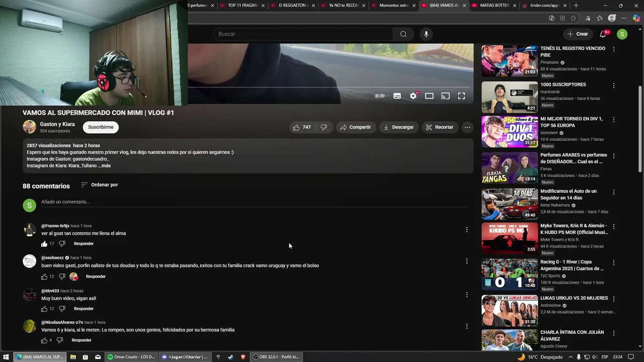The width and height of the screenshot is (644, 362).
Task: Open the Gaston y Kiara channel avatar
Action: (29, 127)
